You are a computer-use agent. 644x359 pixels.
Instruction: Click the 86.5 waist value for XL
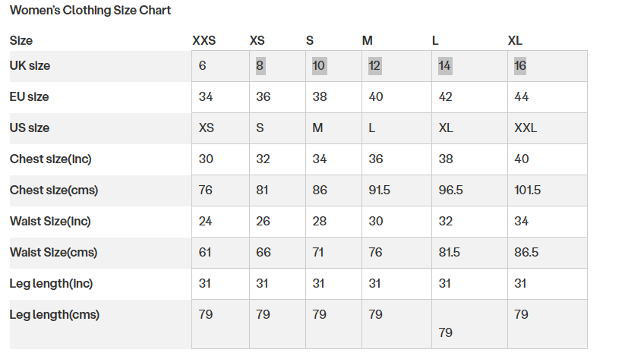[x=527, y=253]
